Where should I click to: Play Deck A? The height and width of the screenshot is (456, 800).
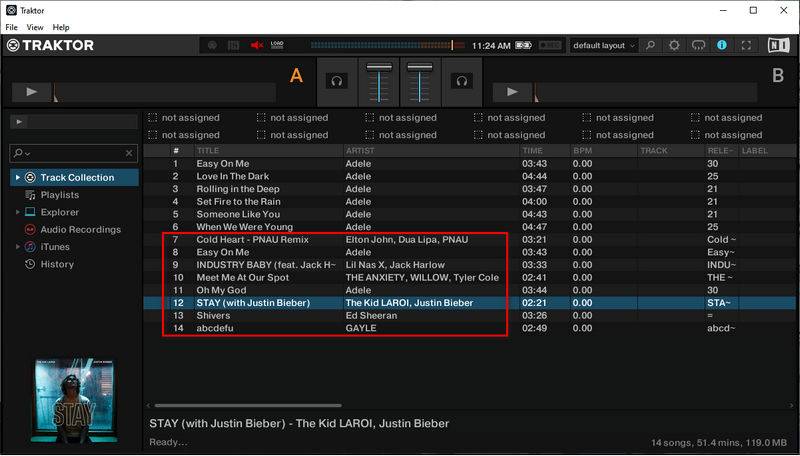coord(32,92)
